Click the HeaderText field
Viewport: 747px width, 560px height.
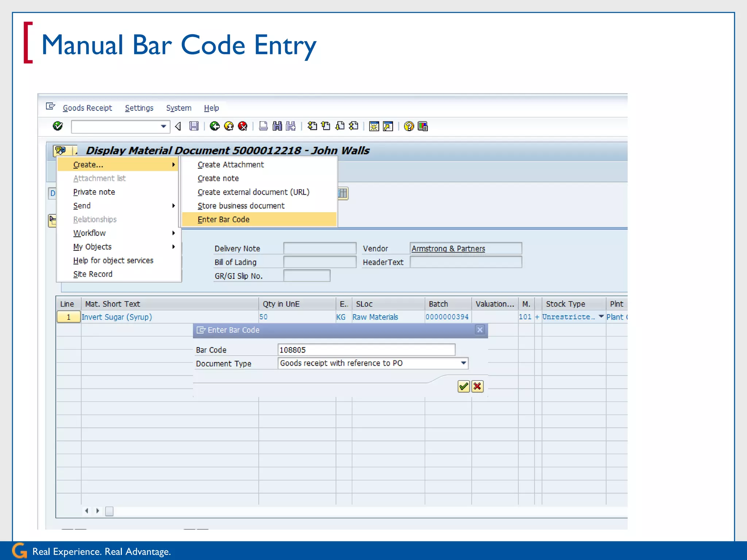coord(466,262)
